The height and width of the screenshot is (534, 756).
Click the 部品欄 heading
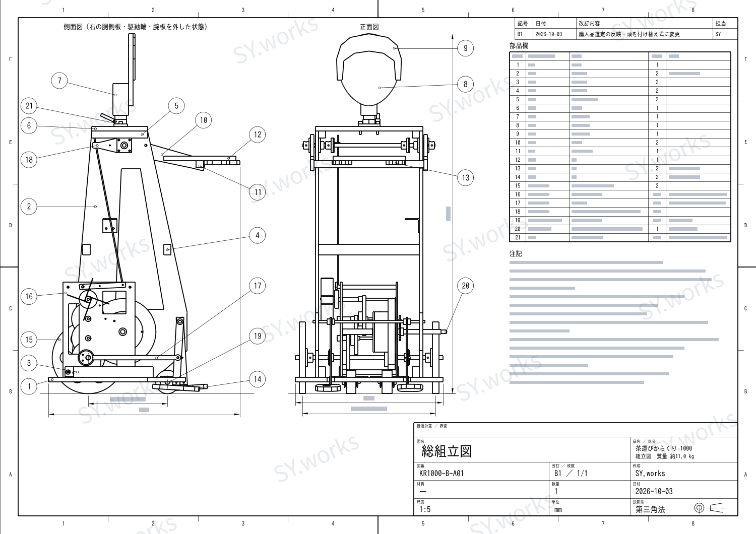tap(519, 45)
